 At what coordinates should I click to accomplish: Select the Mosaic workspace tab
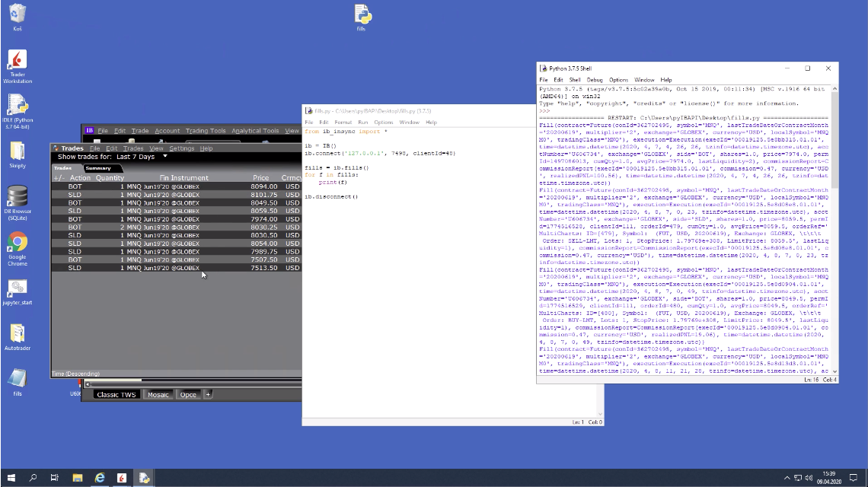click(x=158, y=394)
